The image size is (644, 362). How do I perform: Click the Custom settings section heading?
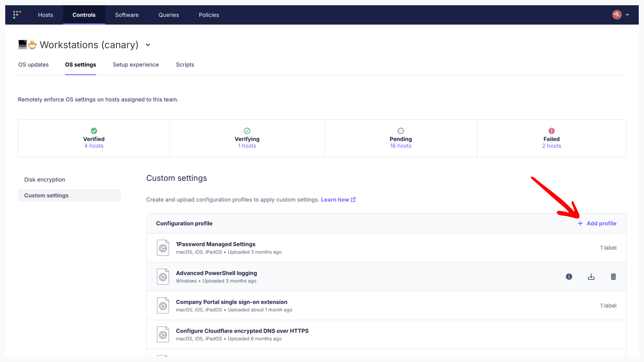[x=177, y=178]
